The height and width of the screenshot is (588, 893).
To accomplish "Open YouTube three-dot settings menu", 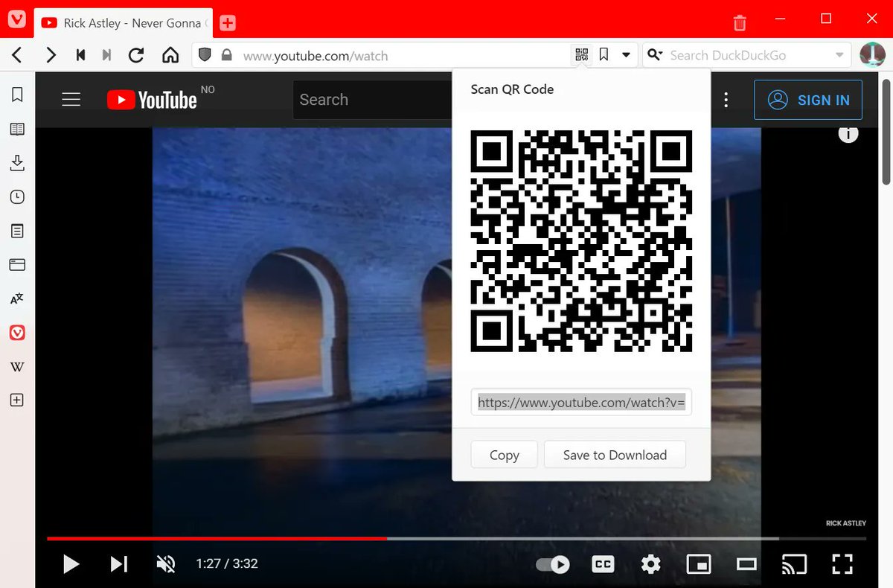I will tap(726, 100).
